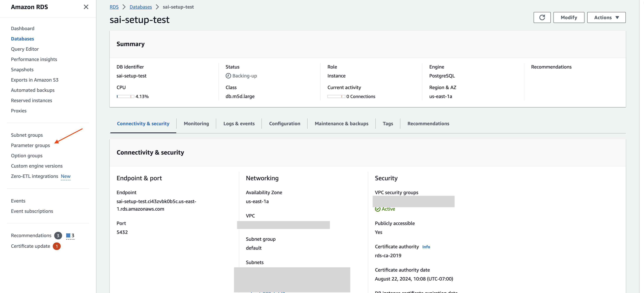Click the Info link beside Certificate authority
Viewport: 644px width, 293px height.
coord(426,247)
